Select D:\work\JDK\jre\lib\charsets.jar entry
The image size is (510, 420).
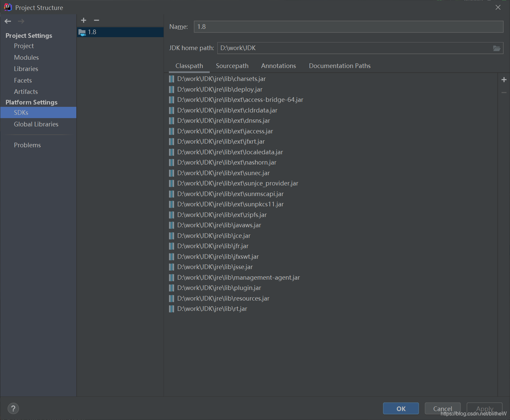(x=221, y=79)
